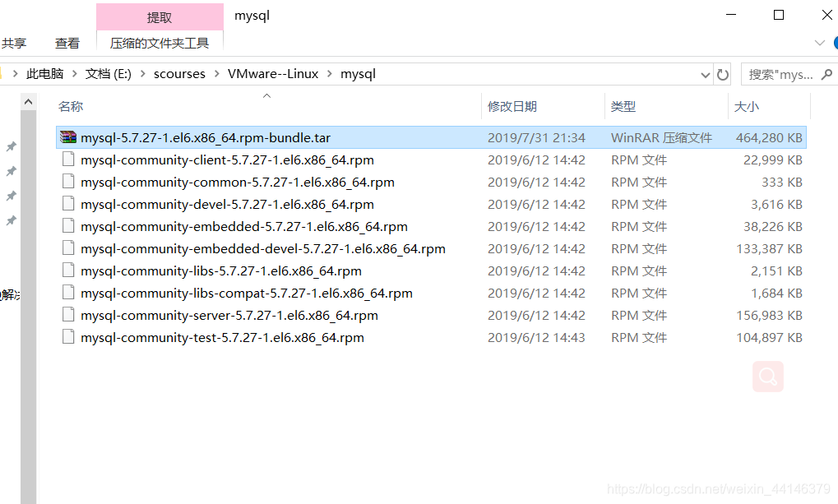The image size is (838, 504).
Task: Click file icon of mysql-community-embedded-5.7.27 rpm
Action: [x=68, y=226]
